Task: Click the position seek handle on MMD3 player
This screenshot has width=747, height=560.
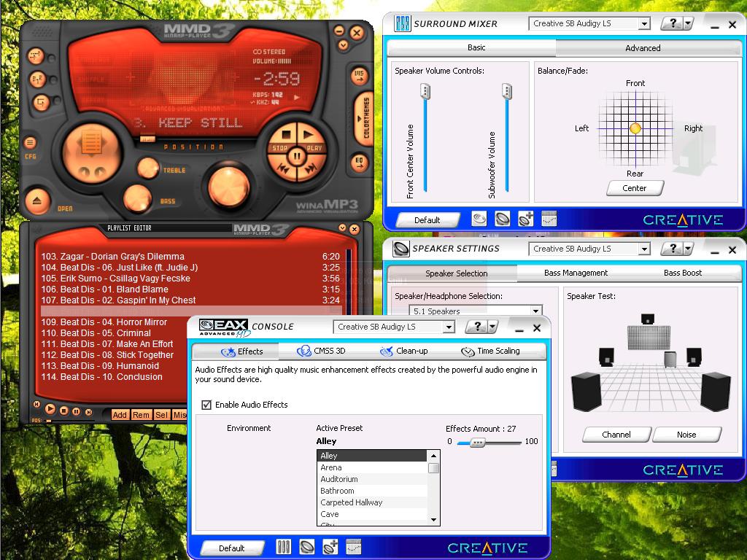Action: (147, 139)
